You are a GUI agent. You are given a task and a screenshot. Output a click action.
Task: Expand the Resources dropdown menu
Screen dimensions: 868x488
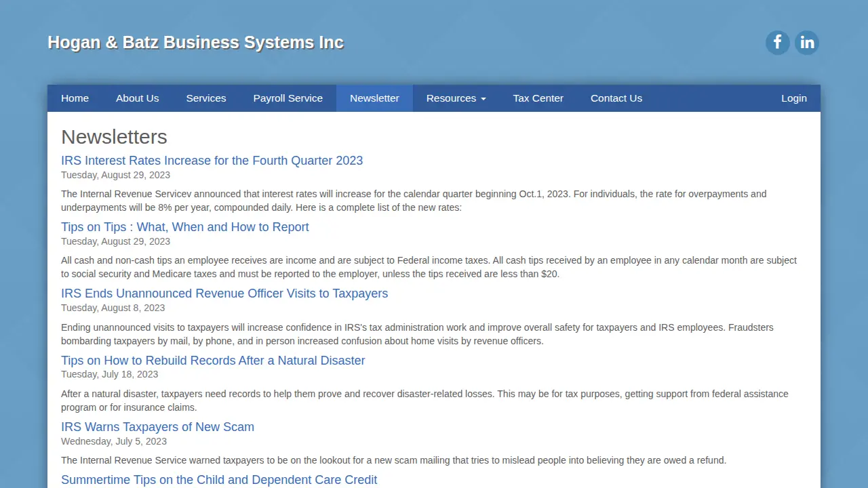(x=456, y=98)
